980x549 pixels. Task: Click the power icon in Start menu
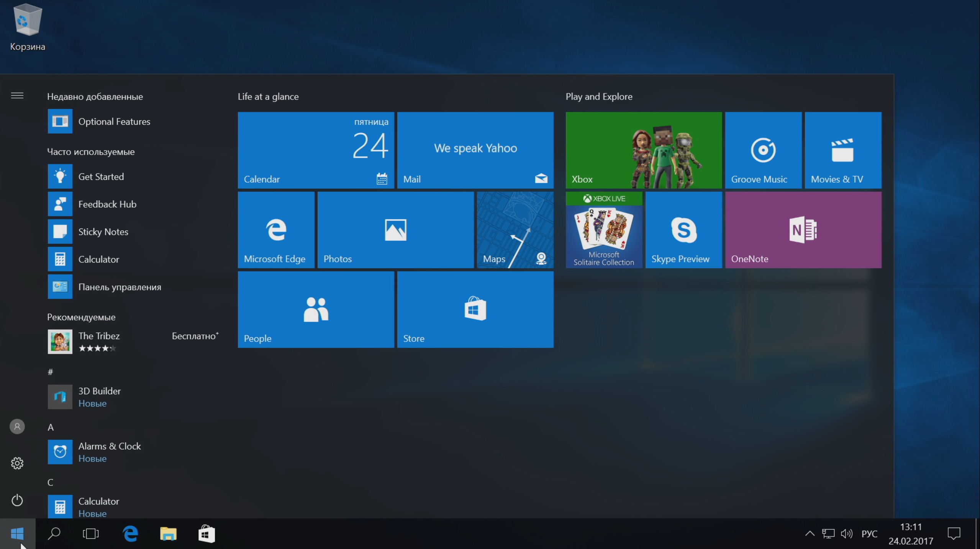[x=17, y=500]
